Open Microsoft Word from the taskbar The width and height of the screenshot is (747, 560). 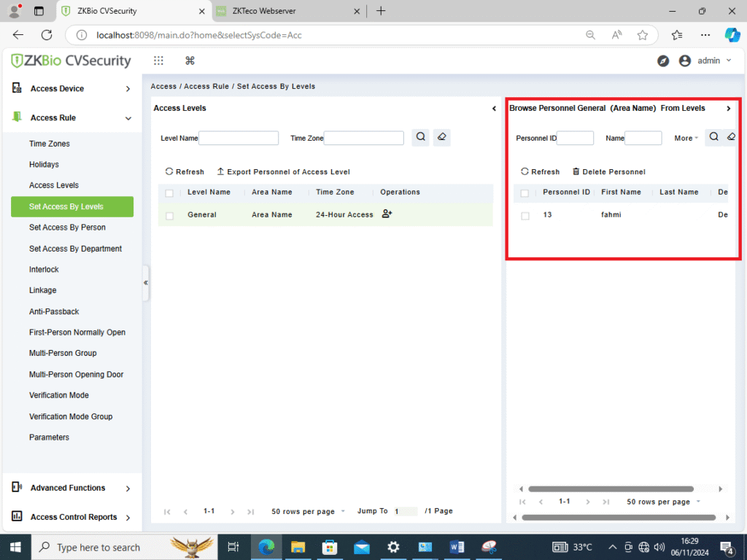pyautogui.click(x=457, y=547)
